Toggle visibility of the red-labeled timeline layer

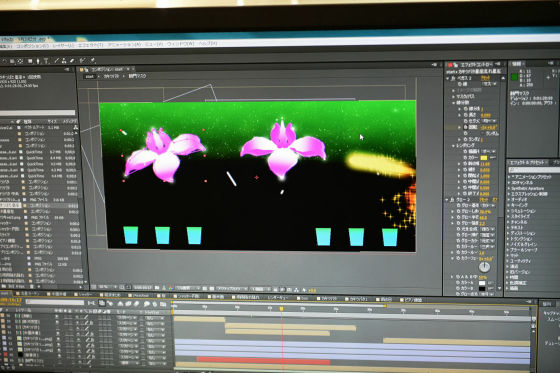pos(59,355)
